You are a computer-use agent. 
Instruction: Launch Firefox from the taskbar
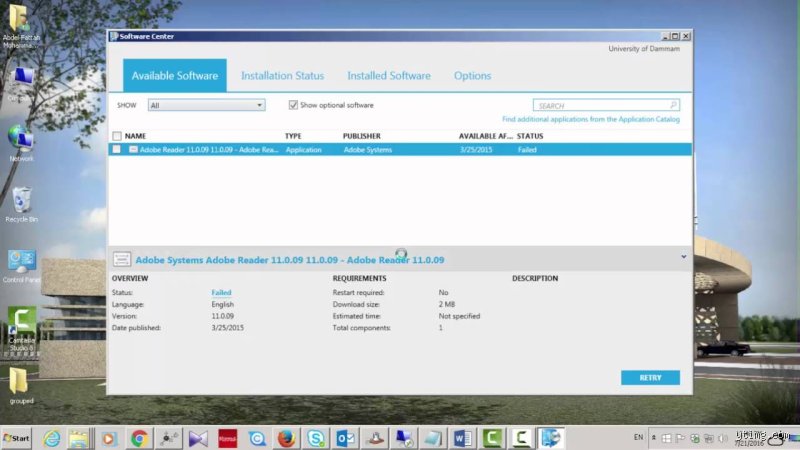coord(286,438)
